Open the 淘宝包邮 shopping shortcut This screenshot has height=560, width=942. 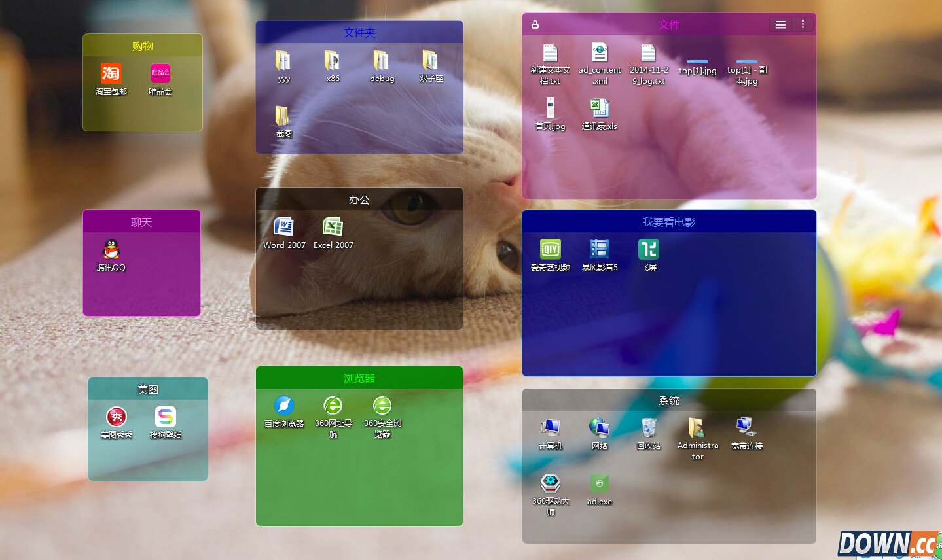pyautogui.click(x=111, y=73)
